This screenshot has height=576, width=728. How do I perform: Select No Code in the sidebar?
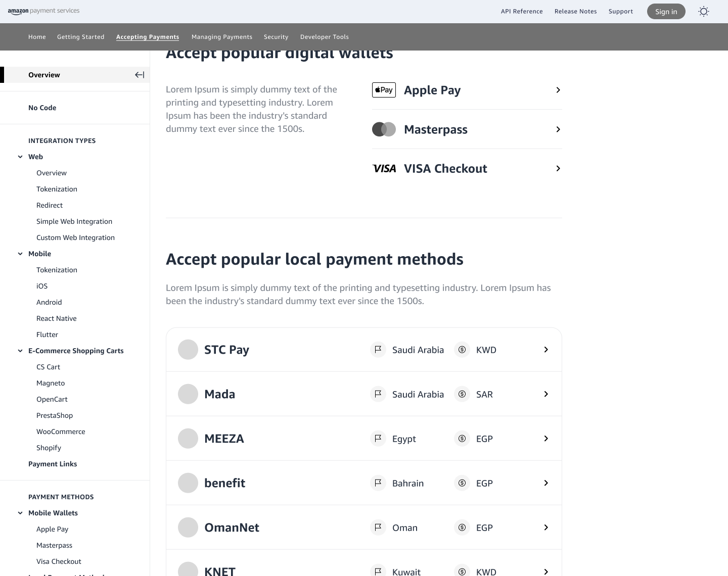(x=42, y=108)
